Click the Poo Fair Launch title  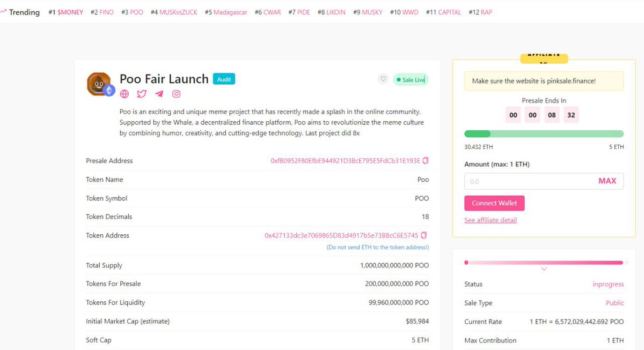[164, 79]
